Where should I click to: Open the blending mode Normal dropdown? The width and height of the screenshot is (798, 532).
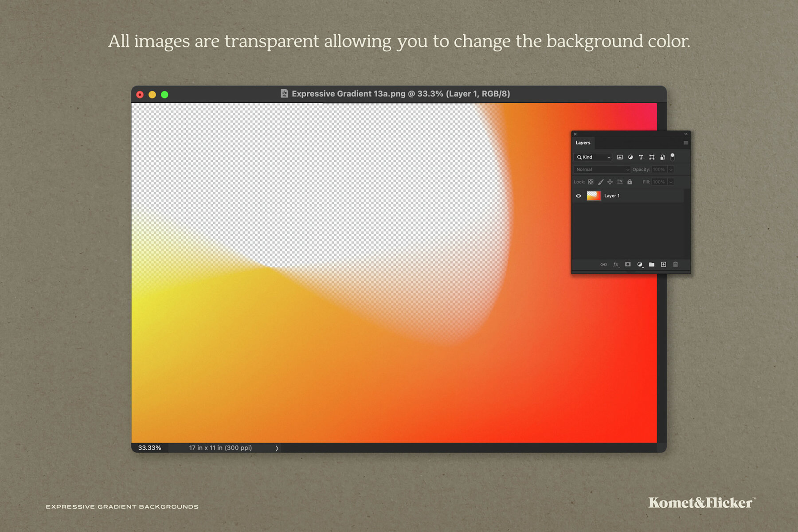click(602, 169)
